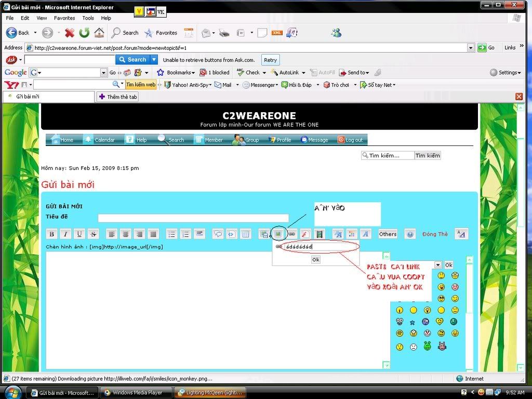Insert a video with the filmstrip icon
532x399 pixels.
[x=320, y=234]
